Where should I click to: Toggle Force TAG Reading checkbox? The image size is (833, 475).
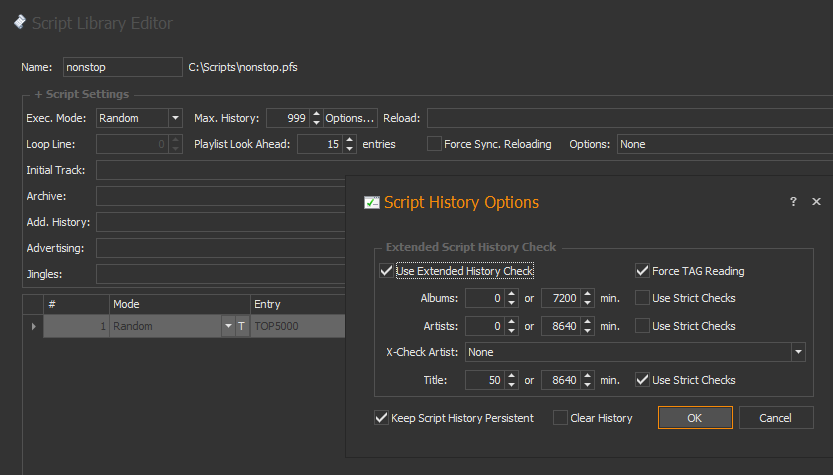pyautogui.click(x=642, y=271)
